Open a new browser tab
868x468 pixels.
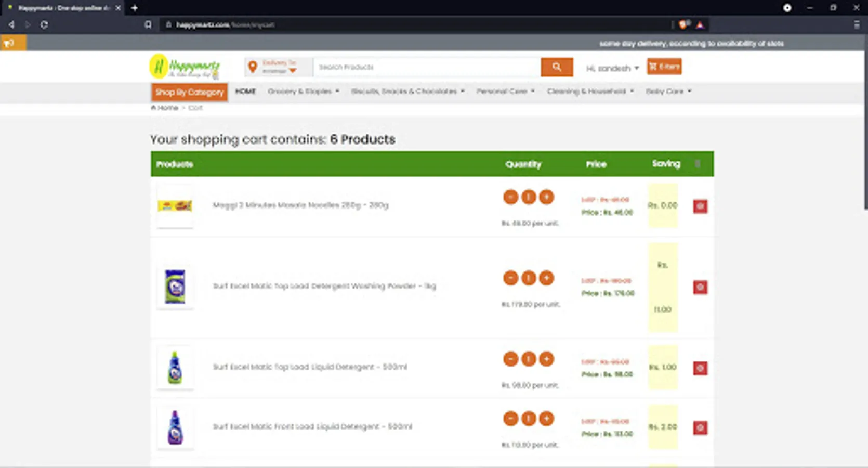coord(135,8)
